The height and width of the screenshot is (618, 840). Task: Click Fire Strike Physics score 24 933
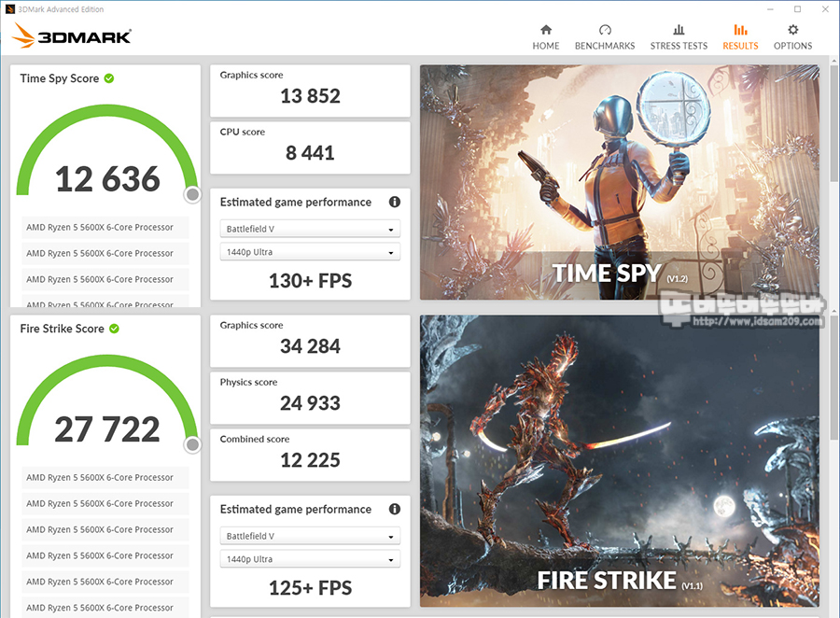coord(310,403)
